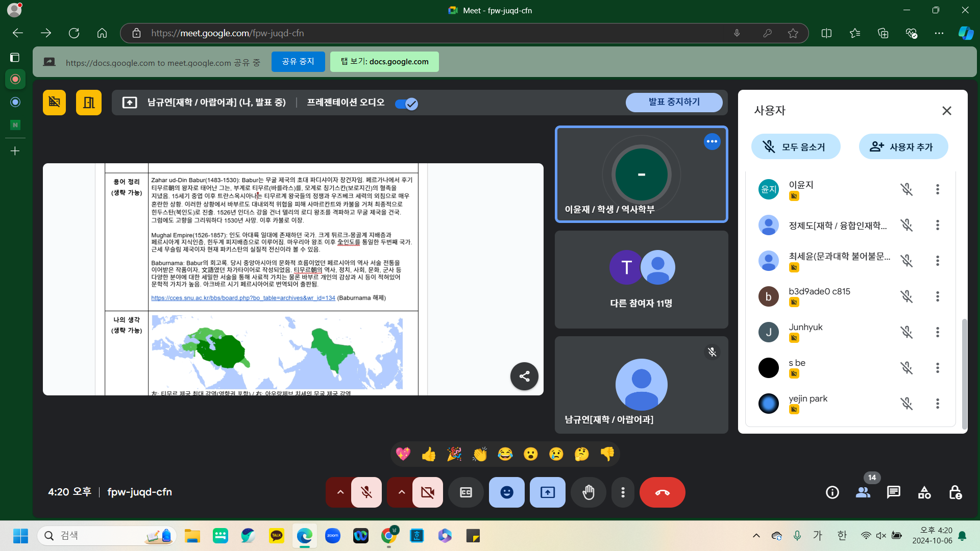The width and height of the screenshot is (980, 551).
Task: Open the Baburnama archive link in document
Action: pyautogui.click(x=243, y=298)
